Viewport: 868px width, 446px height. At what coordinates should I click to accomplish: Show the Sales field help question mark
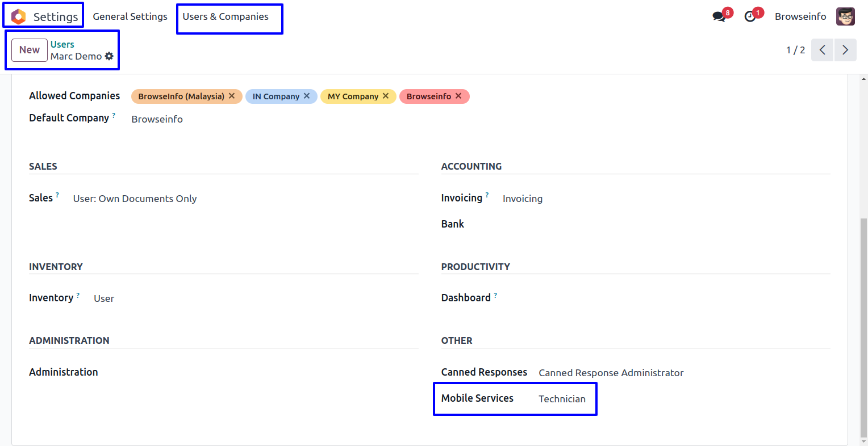(57, 195)
